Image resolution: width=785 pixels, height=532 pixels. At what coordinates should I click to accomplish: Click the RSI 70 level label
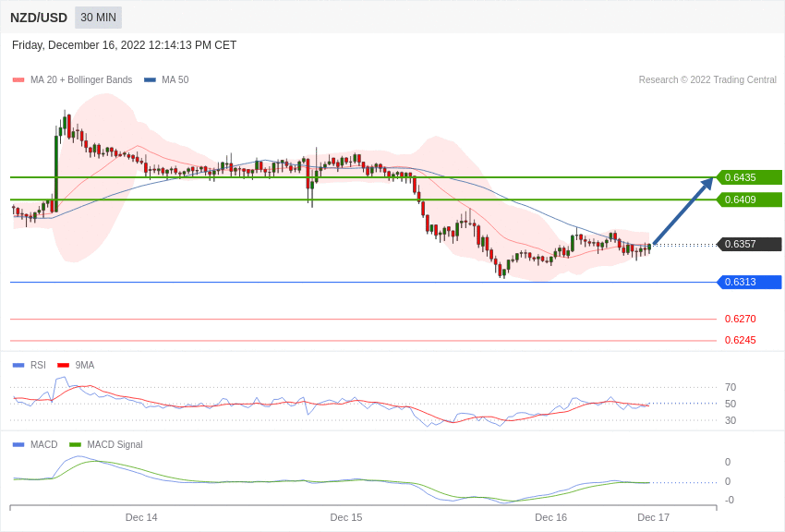pyautogui.click(x=731, y=387)
